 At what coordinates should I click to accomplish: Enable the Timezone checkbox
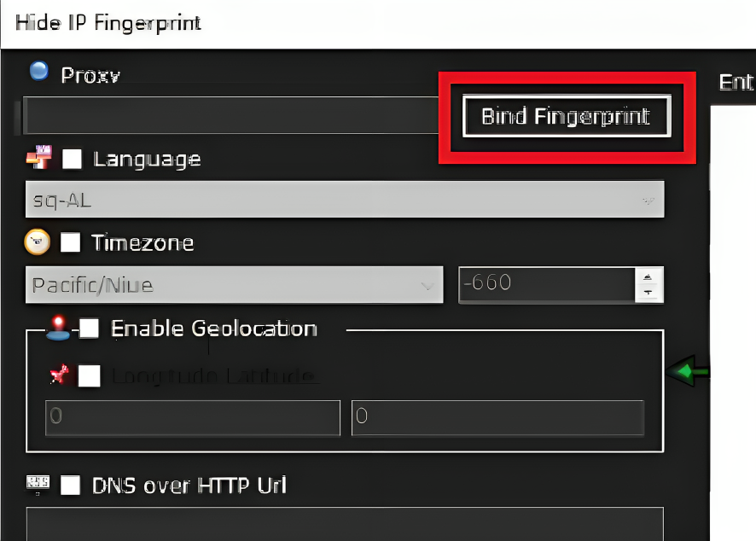[70, 242]
